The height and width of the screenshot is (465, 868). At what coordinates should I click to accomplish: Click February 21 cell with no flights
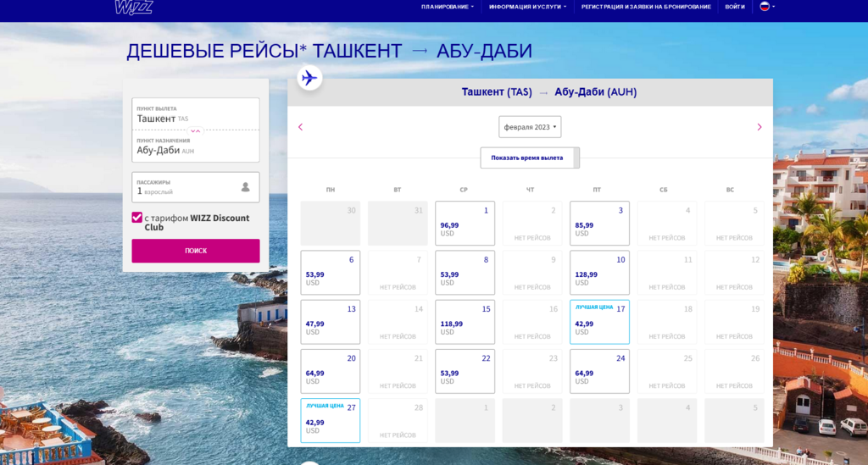398,371
